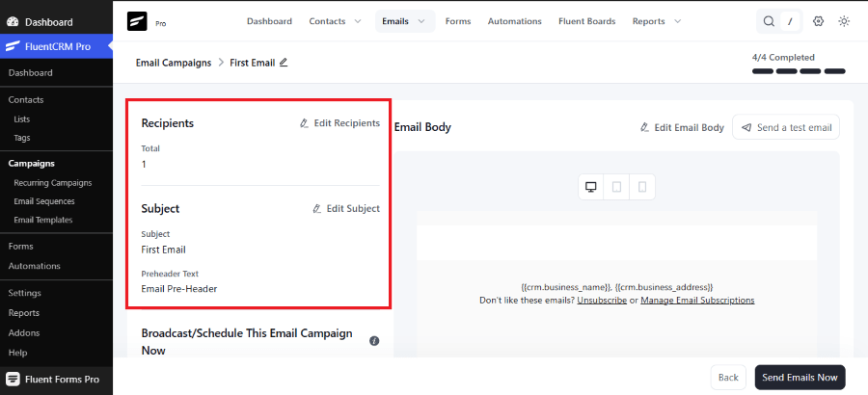Open Automations in the sidebar
The width and height of the screenshot is (868, 395).
[34, 266]
